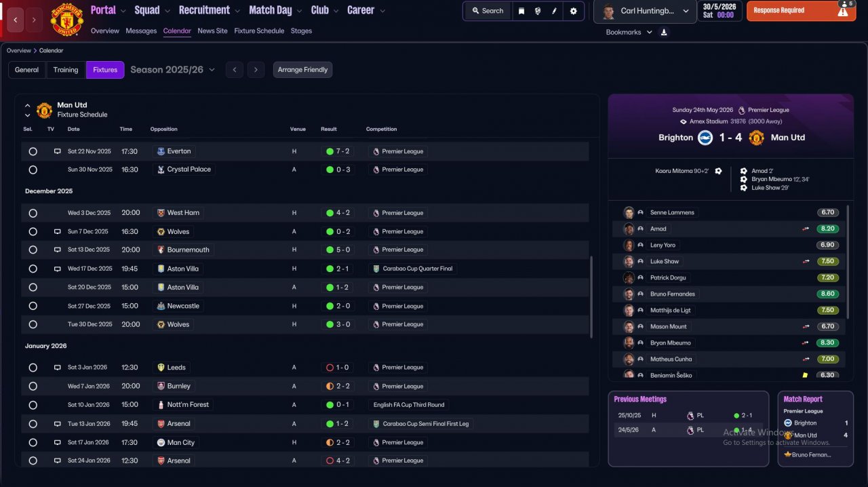Open the settings gear icon

(574, 11)
